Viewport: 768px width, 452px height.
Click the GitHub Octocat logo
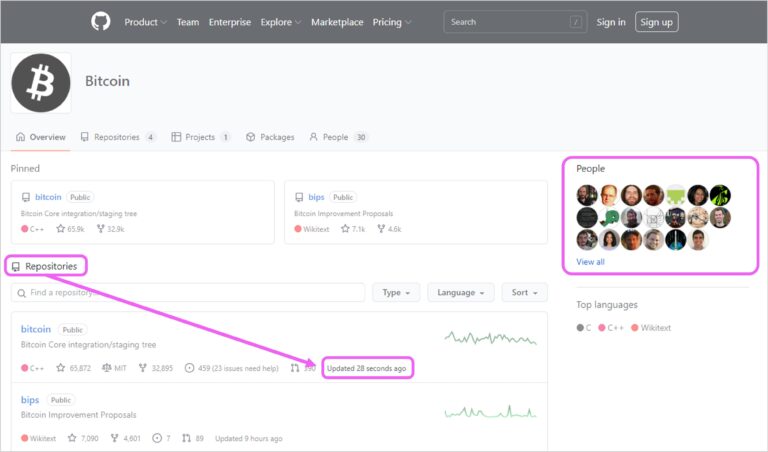tap(101, 21)
